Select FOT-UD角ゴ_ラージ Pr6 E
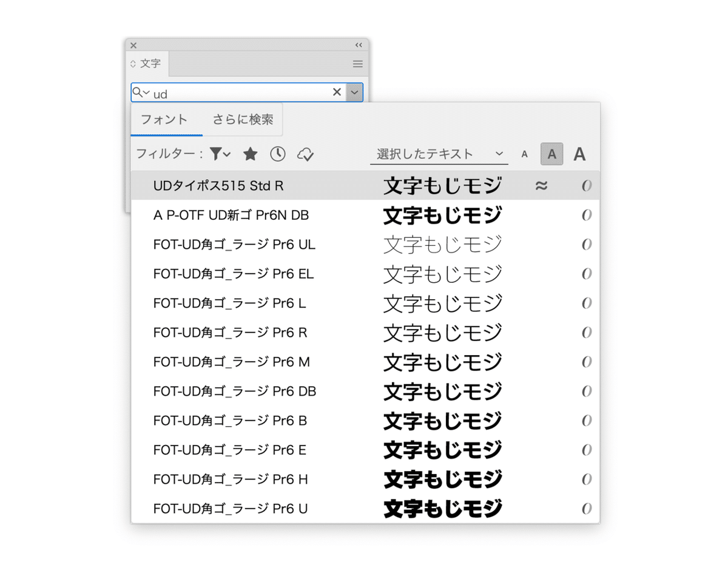The image size is (728, 573). pyautogui.click(x=365, y=450)
